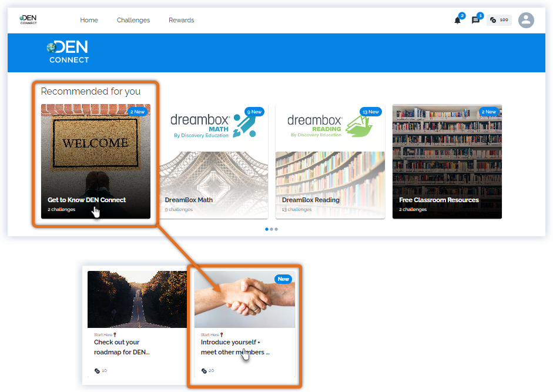Click 2 New badge on welcome card

pos(138,112)
